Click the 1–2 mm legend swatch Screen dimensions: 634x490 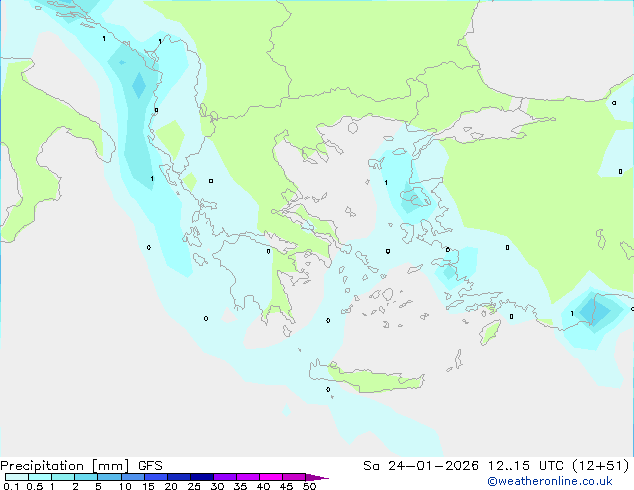click(x=63, y=477)
